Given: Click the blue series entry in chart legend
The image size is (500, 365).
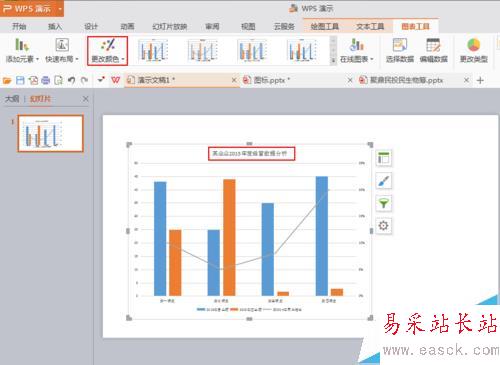Looking at the screenshot, I should pyautogui.click(x=212, y=310).
